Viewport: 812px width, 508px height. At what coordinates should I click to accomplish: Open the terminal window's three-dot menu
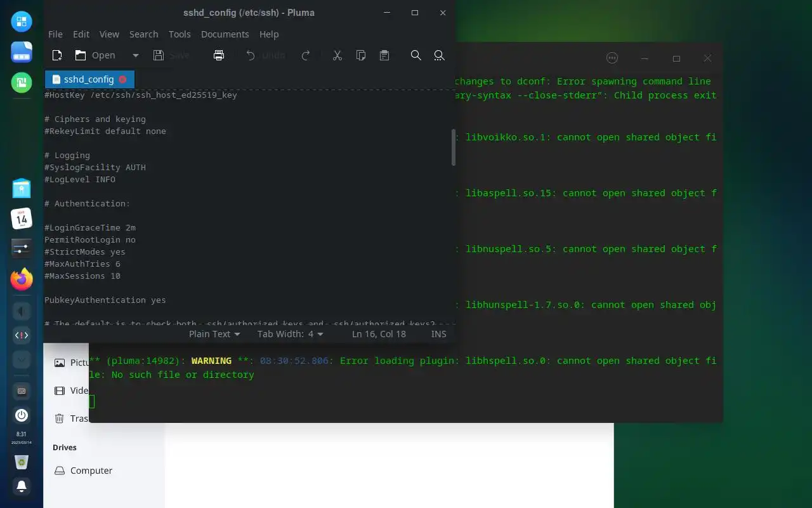[x=612, y=58]
